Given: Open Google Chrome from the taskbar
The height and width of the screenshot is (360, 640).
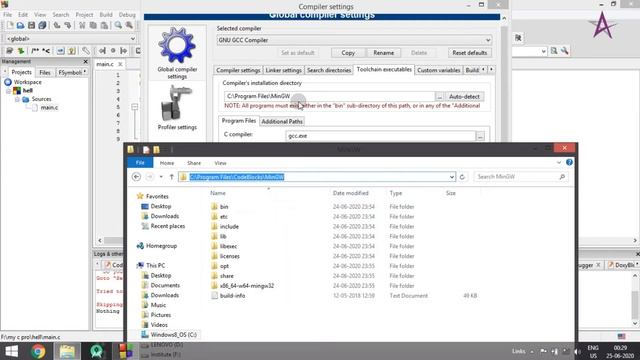Looking at the screenshot, I should pos(38,351).
